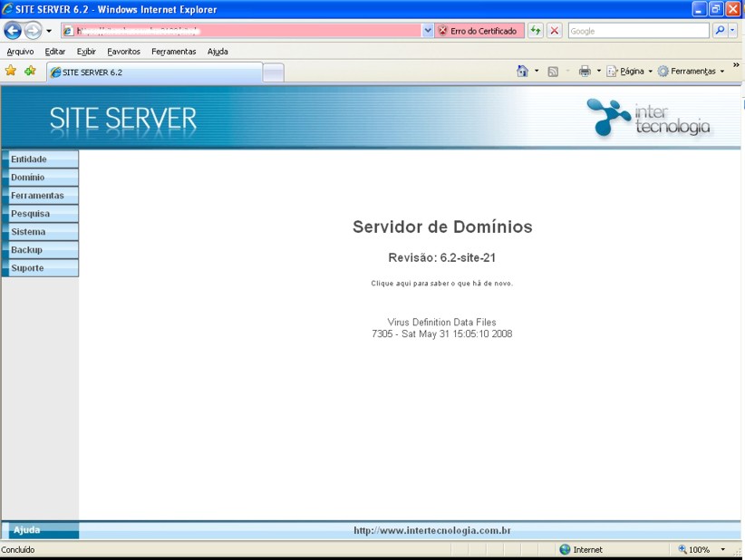This screenshot has height=560, width=745.
Task: Open the Página toolbar menu
Action: click(x=629, y=72)
